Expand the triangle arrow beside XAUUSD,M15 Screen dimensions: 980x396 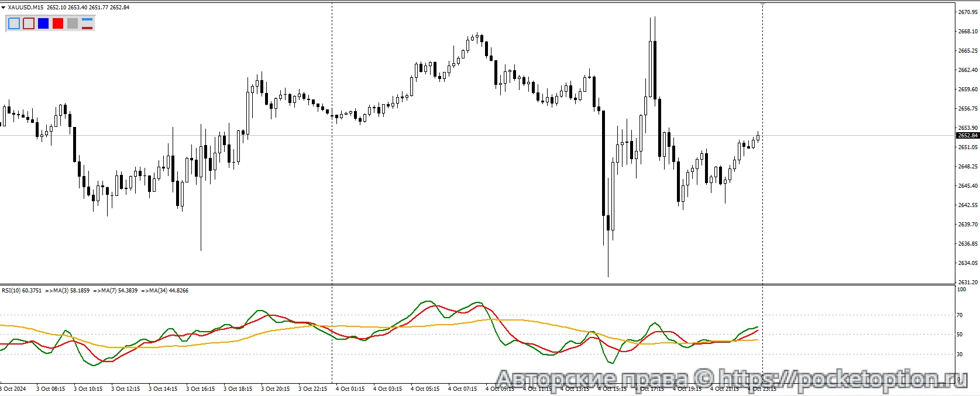[4, 8]
